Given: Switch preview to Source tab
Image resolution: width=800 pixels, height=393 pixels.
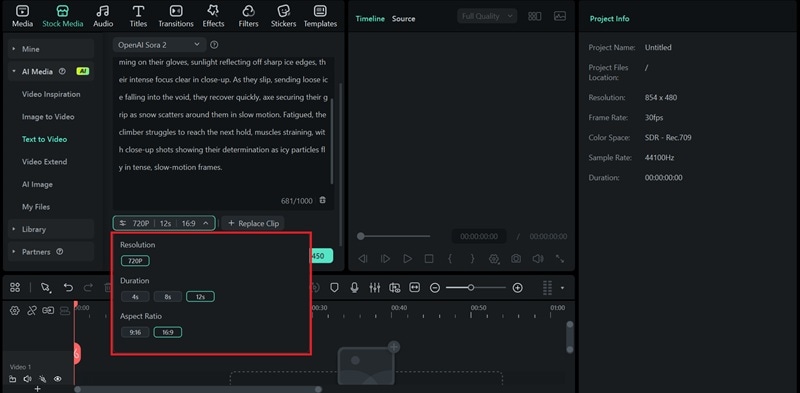Looking at the screenshot, I should [x=404, y=18].
